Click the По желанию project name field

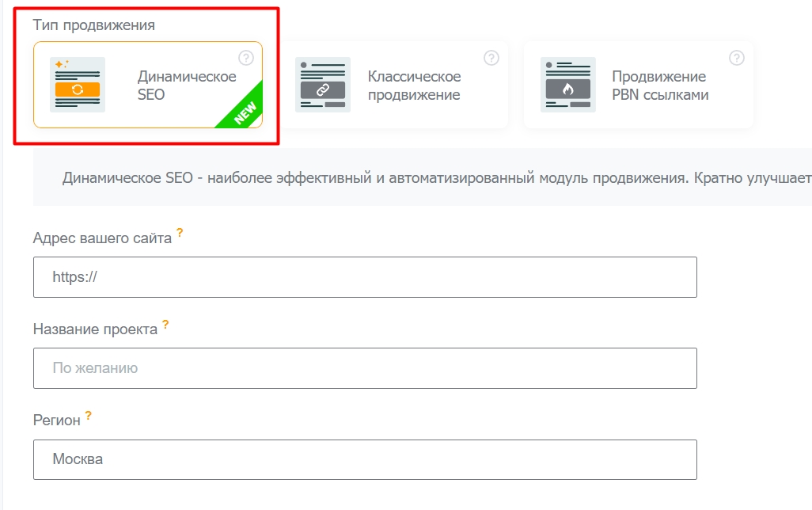click(x=364, y=367)
